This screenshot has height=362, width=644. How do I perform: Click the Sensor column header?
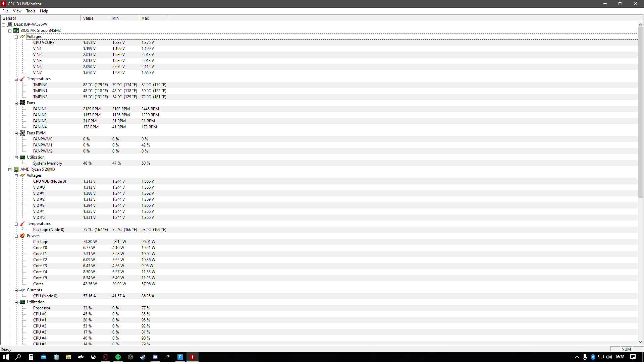(41, 18)
